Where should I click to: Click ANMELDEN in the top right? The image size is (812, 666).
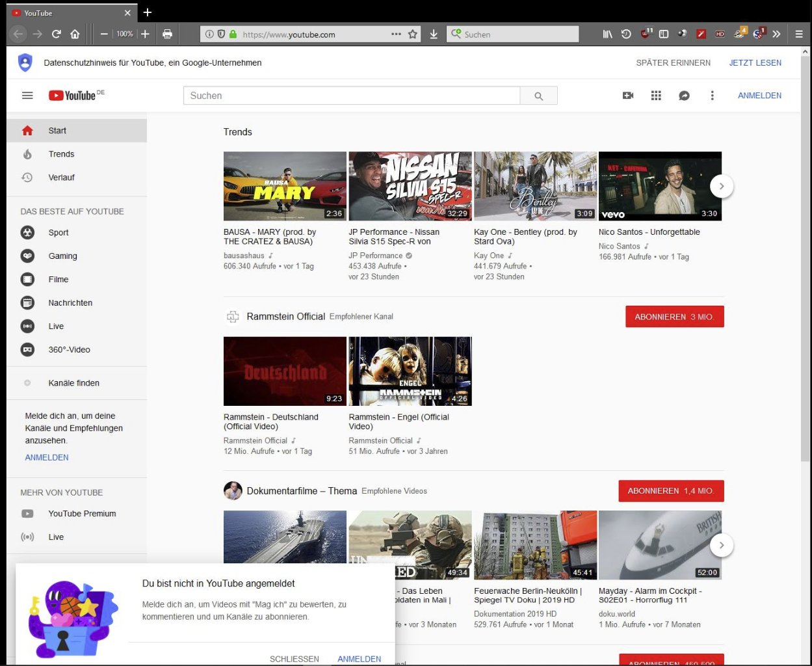tap(759, 96)
